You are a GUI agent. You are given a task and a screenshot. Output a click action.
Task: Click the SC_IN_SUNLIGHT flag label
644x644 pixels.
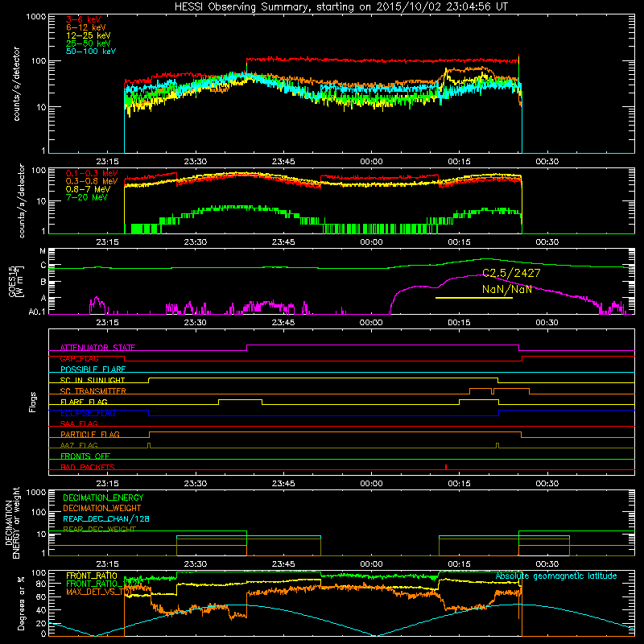click(93, 380)
